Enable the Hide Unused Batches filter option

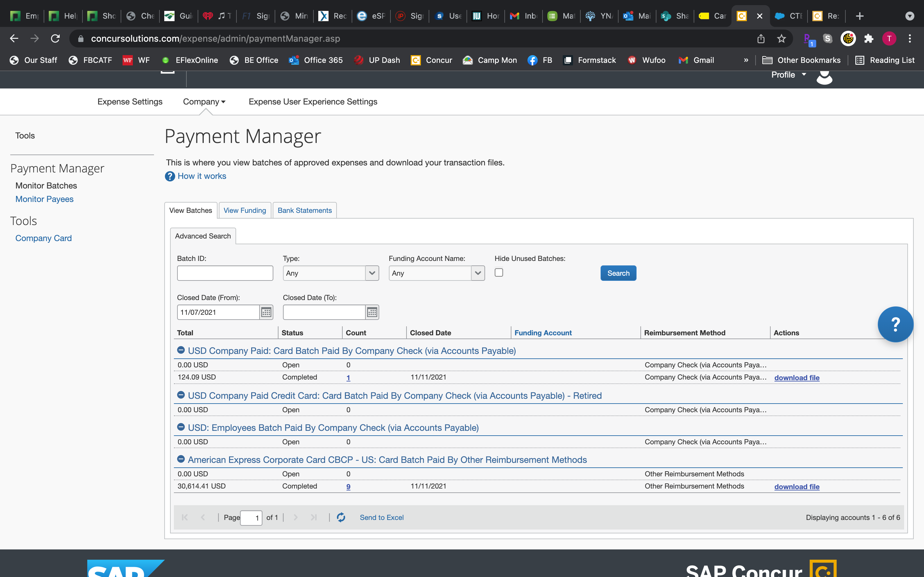pos(499,272)
